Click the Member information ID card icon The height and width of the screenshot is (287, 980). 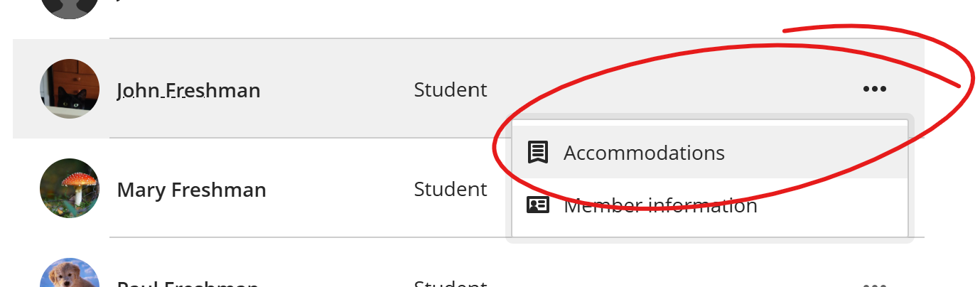tap(538, 205)
